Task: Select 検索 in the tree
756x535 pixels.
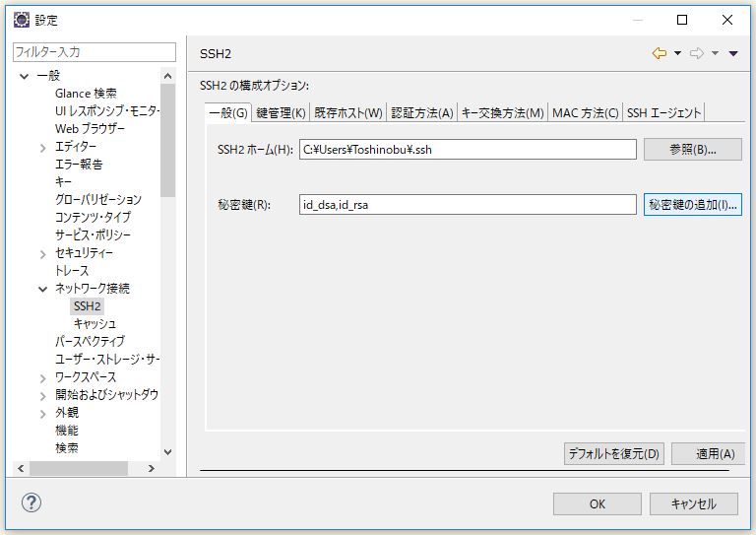Action: tap(67, 448)
